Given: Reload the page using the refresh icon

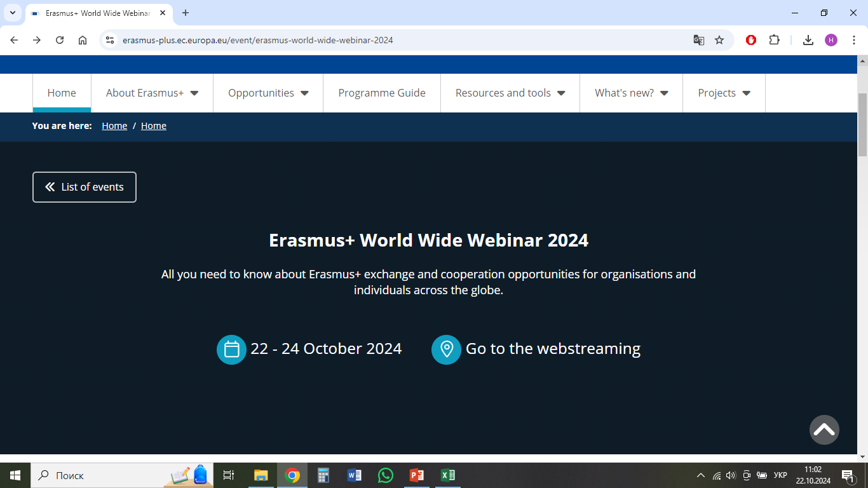Looking at the screenshot, I should pyautogui.click(x=60, y=40).
